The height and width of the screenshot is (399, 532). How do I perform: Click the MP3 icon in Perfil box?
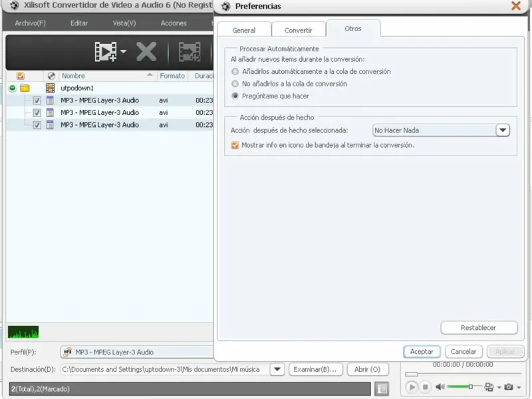[x=68, y=352]
